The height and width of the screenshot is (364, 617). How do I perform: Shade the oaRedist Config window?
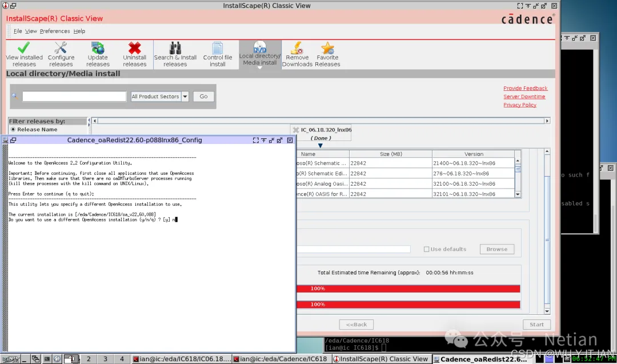[263, 140]
